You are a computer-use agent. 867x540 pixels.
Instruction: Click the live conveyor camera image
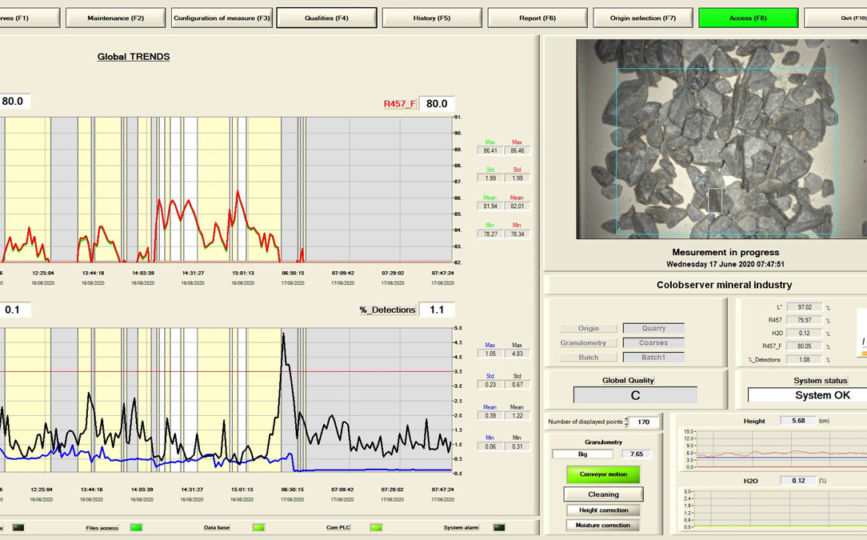pyautogui.click(x=722, y=139)
